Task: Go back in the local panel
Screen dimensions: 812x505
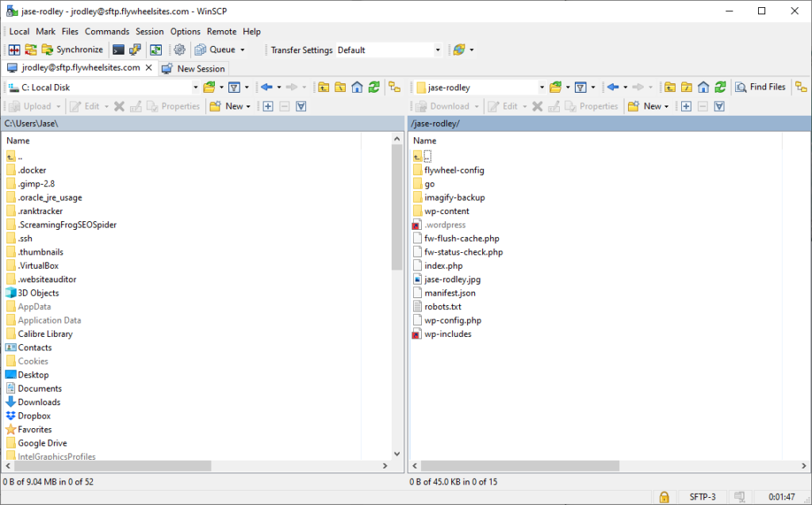Action: pos(266,87)
